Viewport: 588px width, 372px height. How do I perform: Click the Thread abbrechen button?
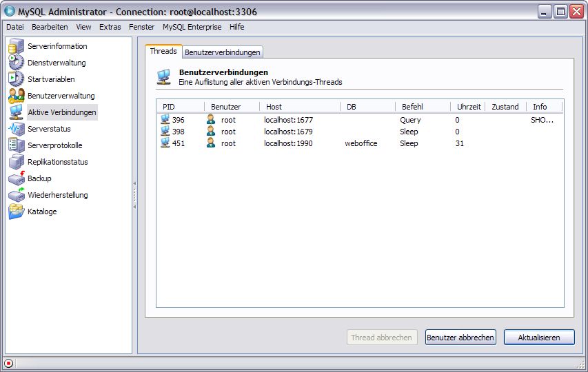coord(382,337)
